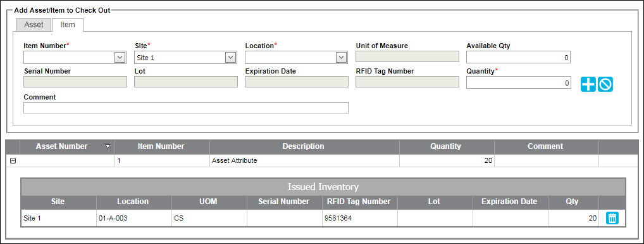This screenshot has width=644, height=244.
Task: Open the Item Number dropdown
Action: point(120,58)
